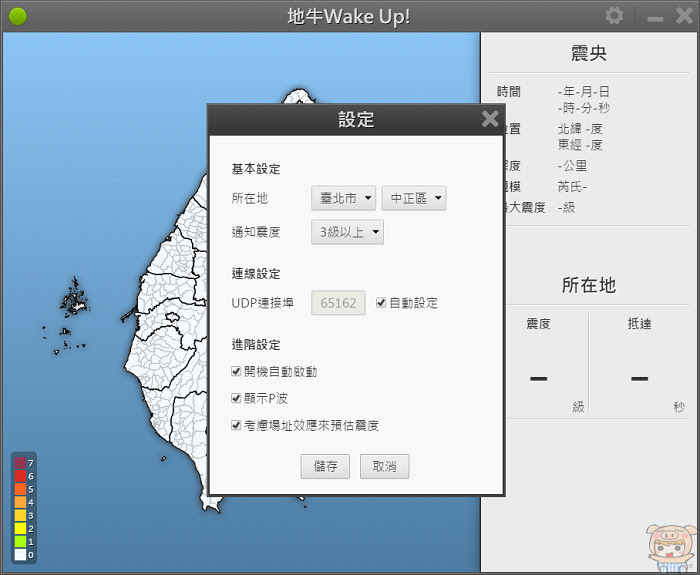Viewport: 700px width, 575px height.
Task: Open the 臺北市 city dropdown
Action: pos(343,198)
